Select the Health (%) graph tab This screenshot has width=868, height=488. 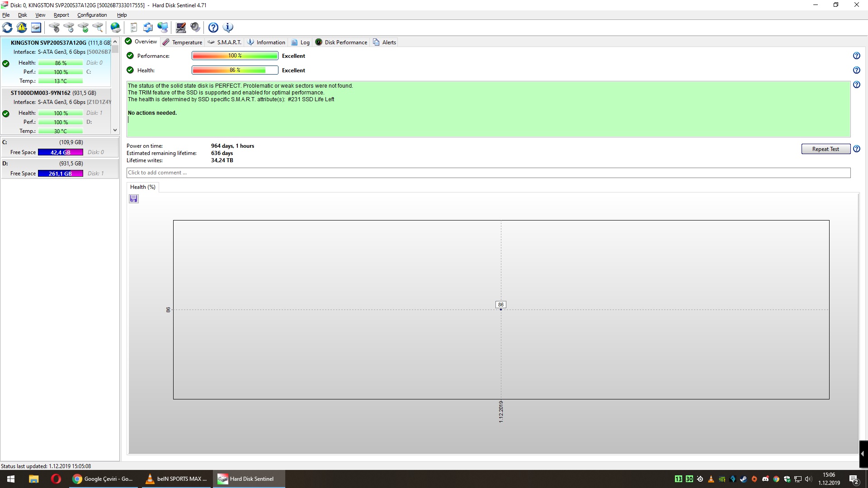143,187
